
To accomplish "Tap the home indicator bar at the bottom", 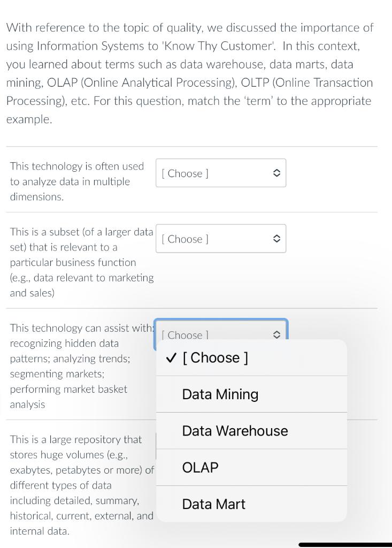I will [345, 544].
